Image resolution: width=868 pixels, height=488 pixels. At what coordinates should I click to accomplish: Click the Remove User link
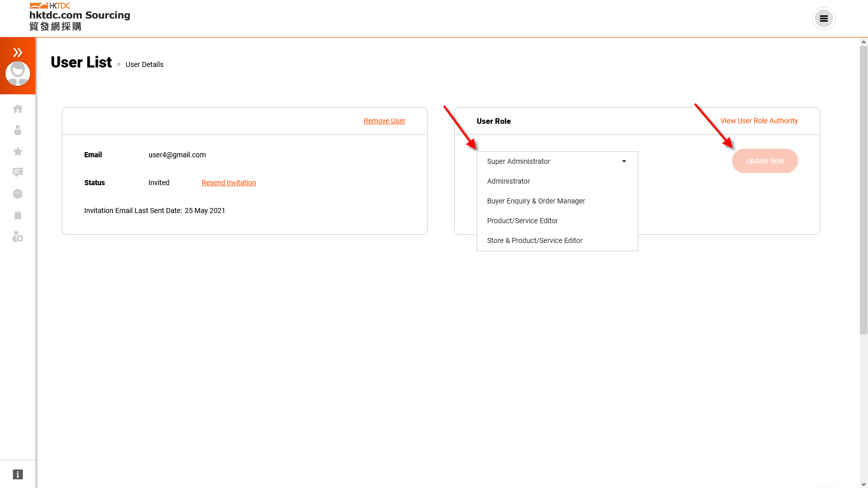(x=384, y=121)
